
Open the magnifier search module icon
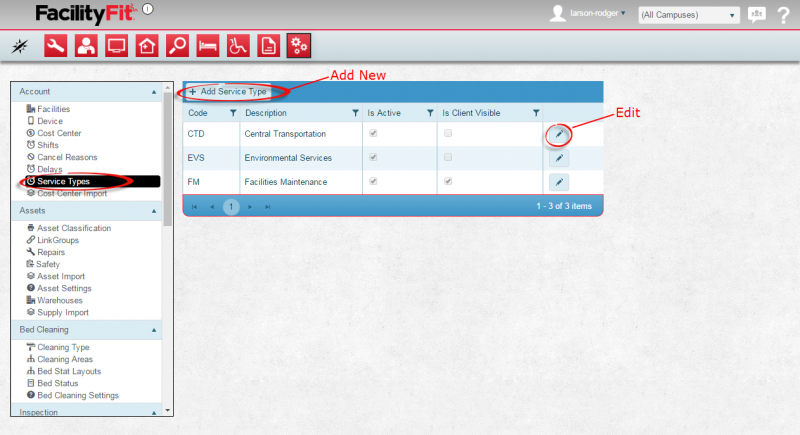pyautogui.click(x=178, y=46)
